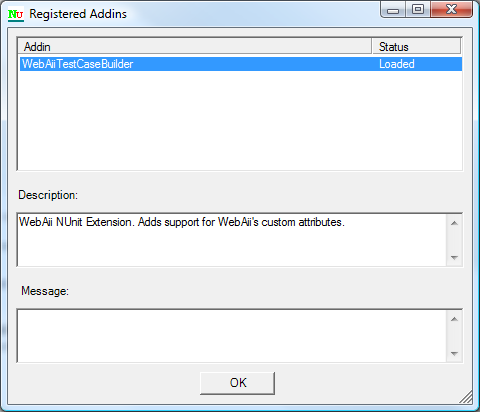The width and height of the screenshot is (480, 412).
Task: Confirm with the OK button
Action: (x=237, y=383)
